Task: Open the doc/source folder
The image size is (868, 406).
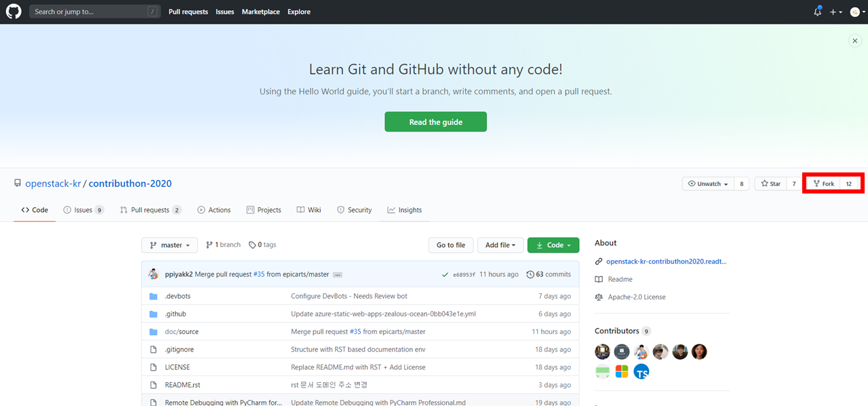Action: [x=182, y=331]
